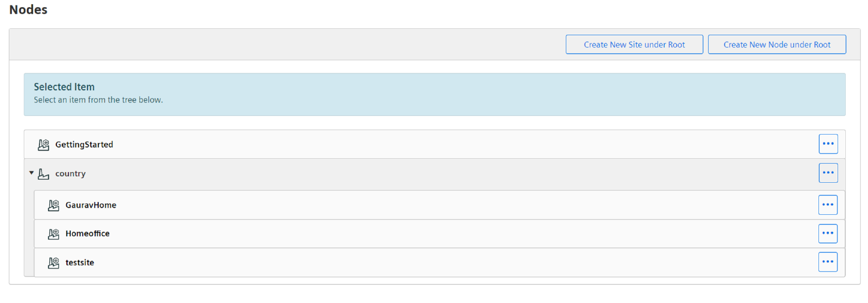Create a new site under Root
868x303 pixels.
[x=634, y=45]
